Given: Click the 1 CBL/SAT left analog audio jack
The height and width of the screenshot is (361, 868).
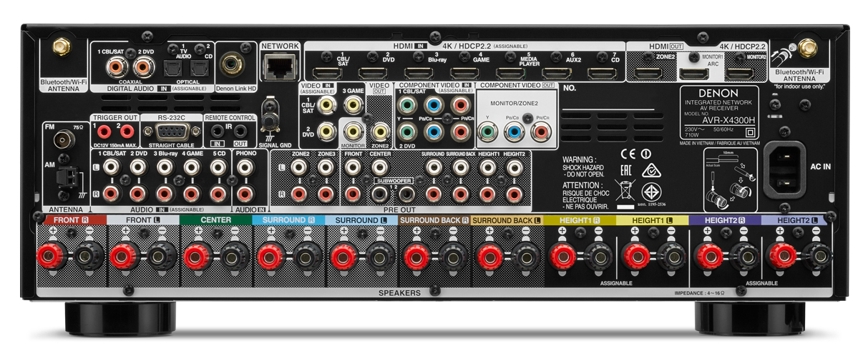Looking at the screenshot, I should coord(111,167).
